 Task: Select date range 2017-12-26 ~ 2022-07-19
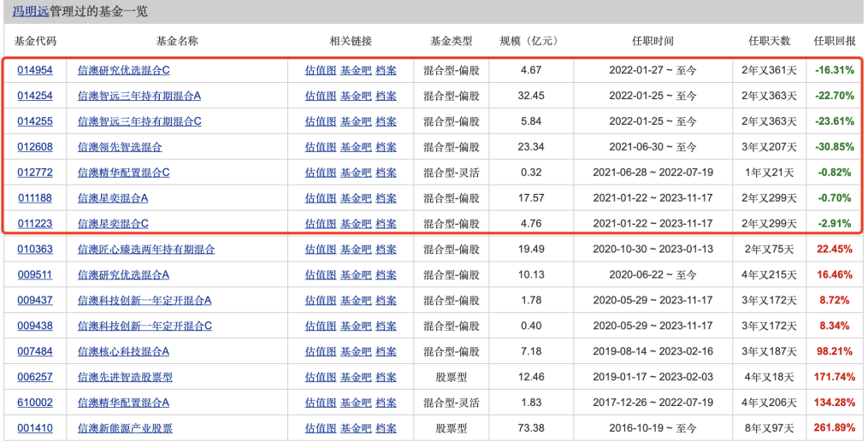click(652, 403)
